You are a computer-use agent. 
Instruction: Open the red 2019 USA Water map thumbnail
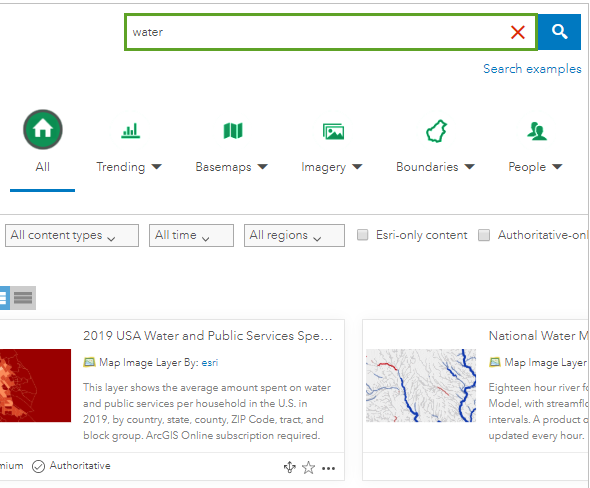[35, 385]
